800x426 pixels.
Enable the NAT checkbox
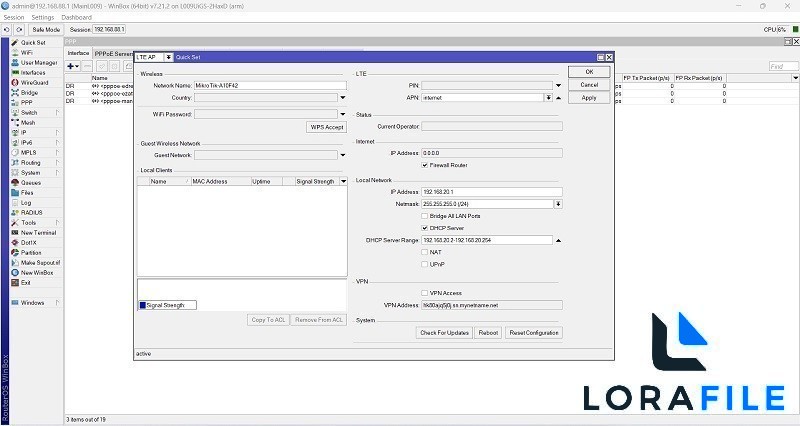tap(424, 252)
